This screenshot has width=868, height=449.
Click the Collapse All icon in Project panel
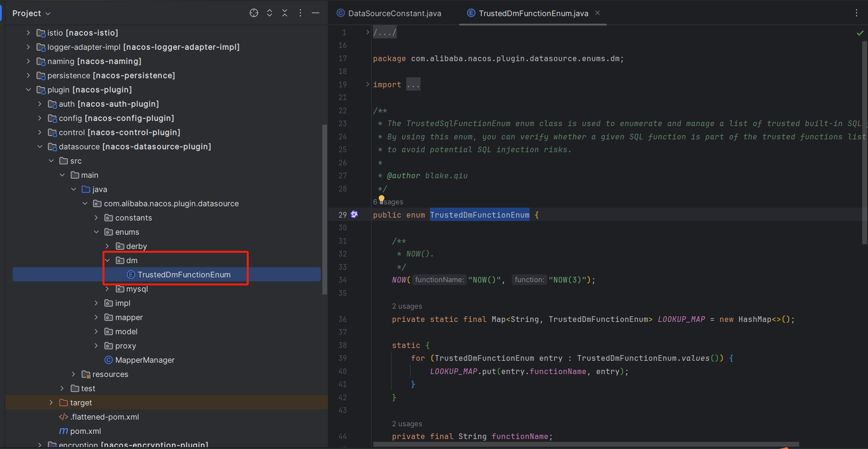pos(285,13)
